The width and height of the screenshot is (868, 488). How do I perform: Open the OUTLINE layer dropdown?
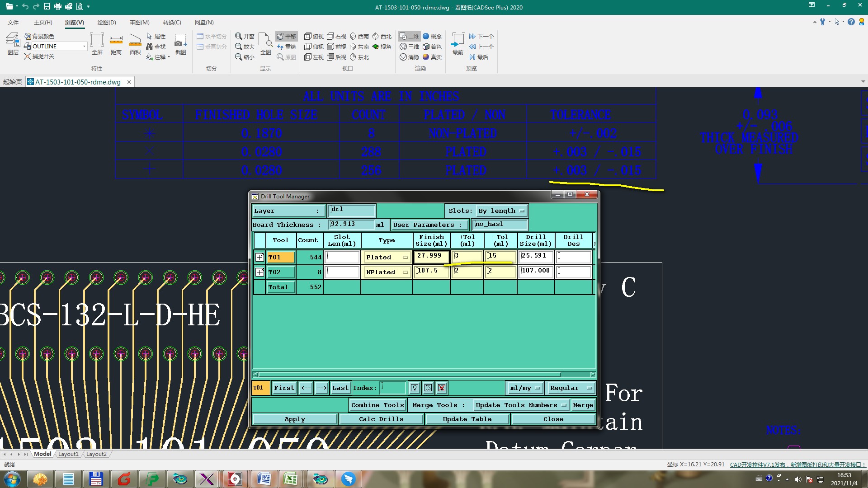(x=84, y=47)
